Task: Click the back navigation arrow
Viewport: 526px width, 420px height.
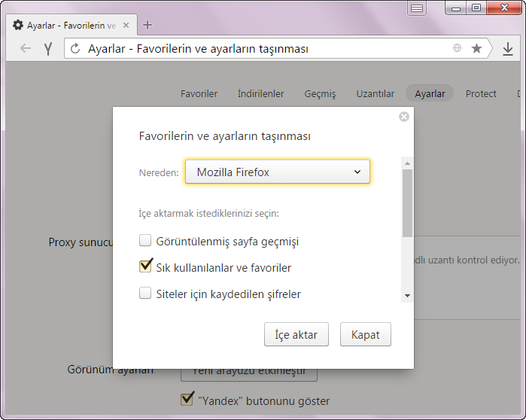Action: (x=26, y=48)
